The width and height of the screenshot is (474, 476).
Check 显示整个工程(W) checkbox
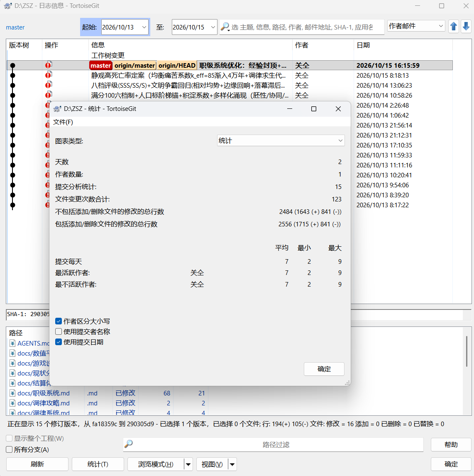pyautogui.click(x=9, y=438)
